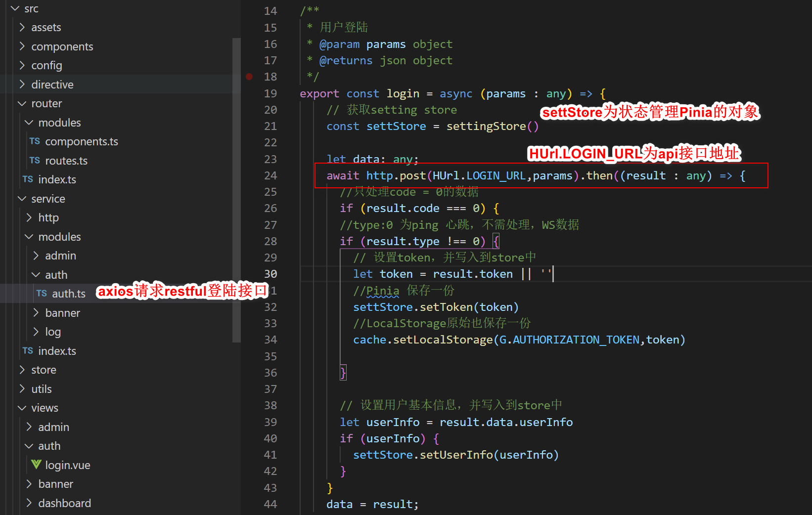Expand the components folder
The height and width of the screenshot is (515, 812).
[23, 46]
